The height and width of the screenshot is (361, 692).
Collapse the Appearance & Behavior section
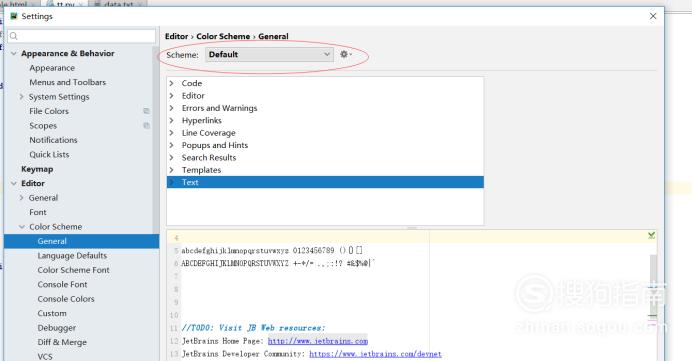[x=14, y=53]
